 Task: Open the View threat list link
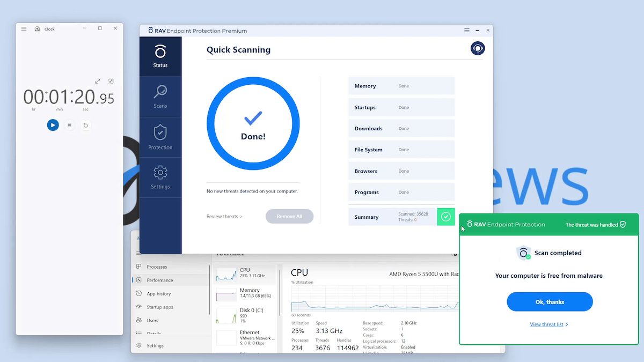[548, 324]
